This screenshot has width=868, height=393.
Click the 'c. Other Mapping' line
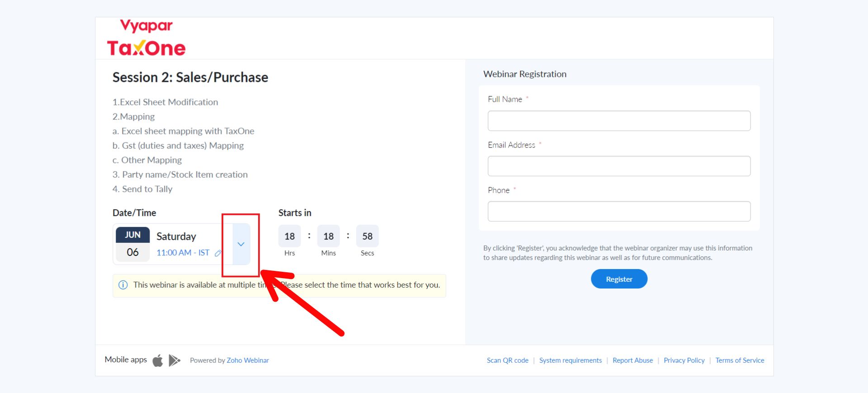coord(147,160)
